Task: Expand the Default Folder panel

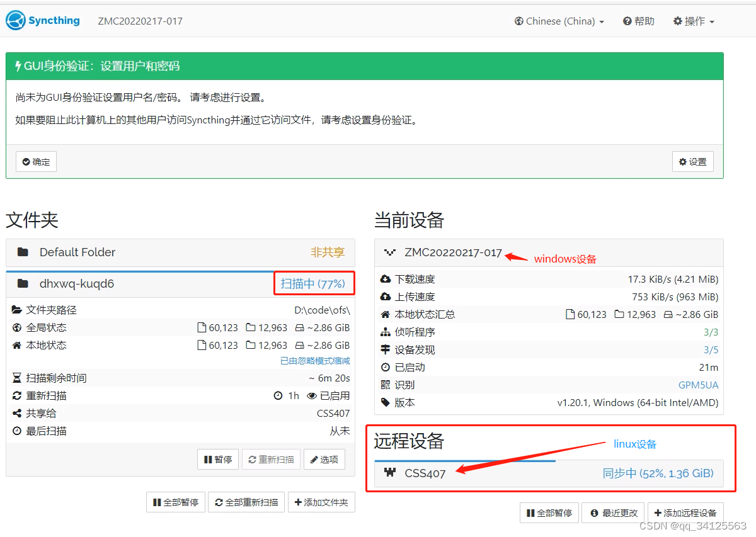Action: pos(180,252)
